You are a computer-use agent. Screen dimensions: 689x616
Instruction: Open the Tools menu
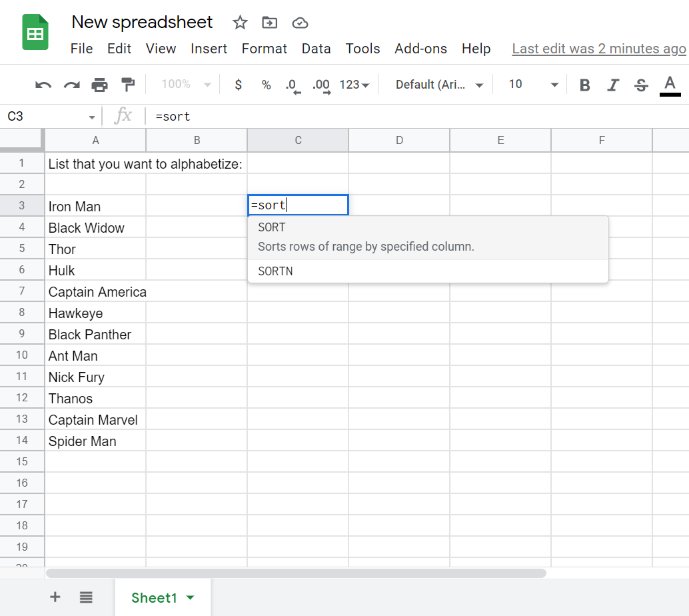click(362, 49)
